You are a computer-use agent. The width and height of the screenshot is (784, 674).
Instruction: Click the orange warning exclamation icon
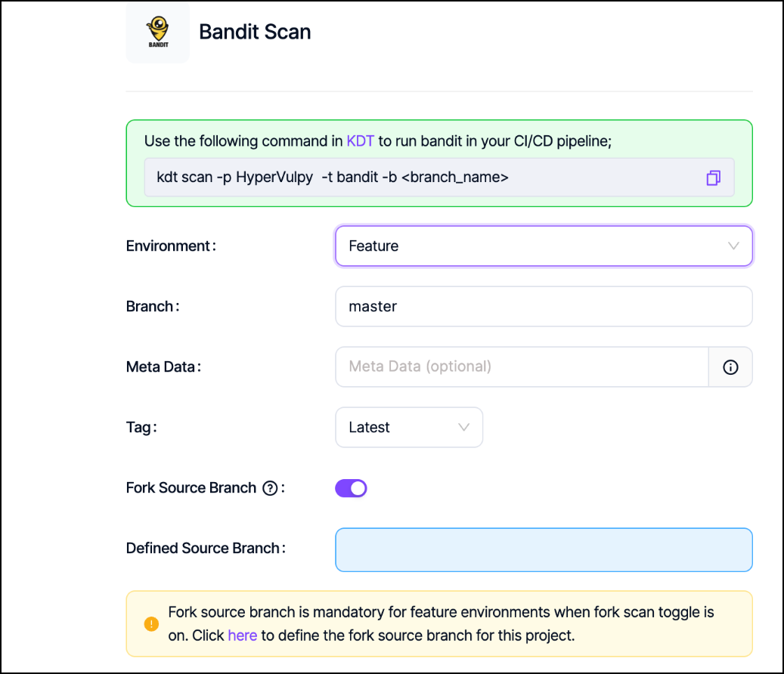[x=151, y=624]
